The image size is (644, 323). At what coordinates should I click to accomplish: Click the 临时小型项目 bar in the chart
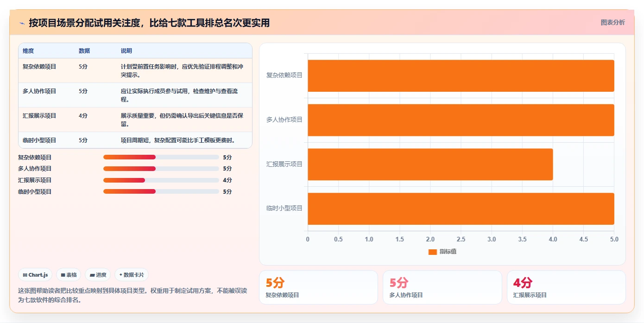tap(461, 209)
